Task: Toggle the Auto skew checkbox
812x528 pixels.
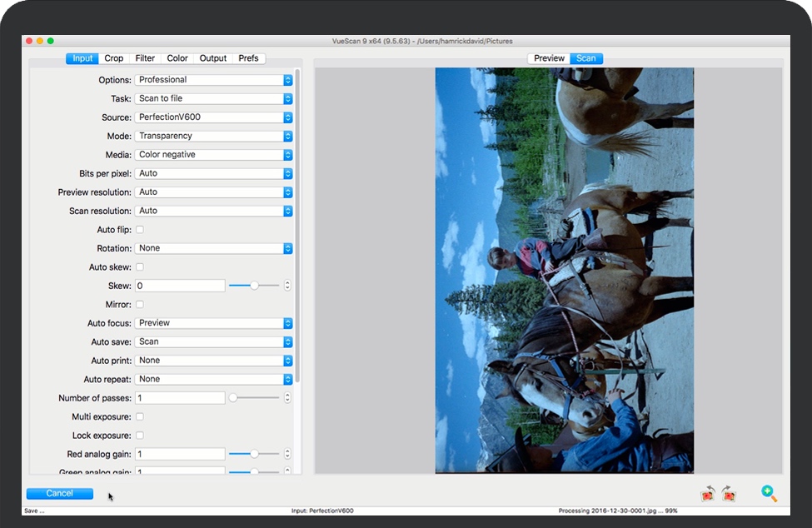Action: (x=140, y=267)
